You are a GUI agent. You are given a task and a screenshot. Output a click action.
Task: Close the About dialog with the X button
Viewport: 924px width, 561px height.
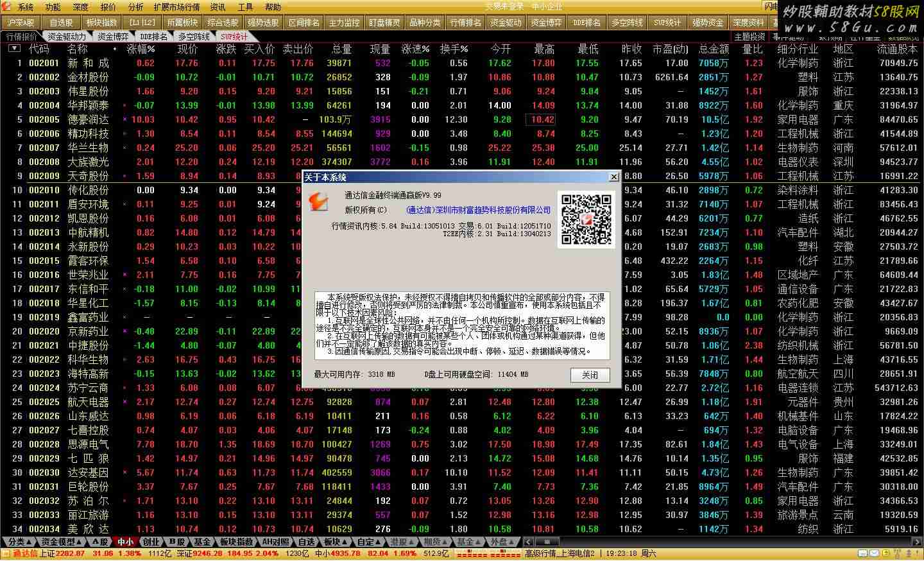[x=613, y=177]
